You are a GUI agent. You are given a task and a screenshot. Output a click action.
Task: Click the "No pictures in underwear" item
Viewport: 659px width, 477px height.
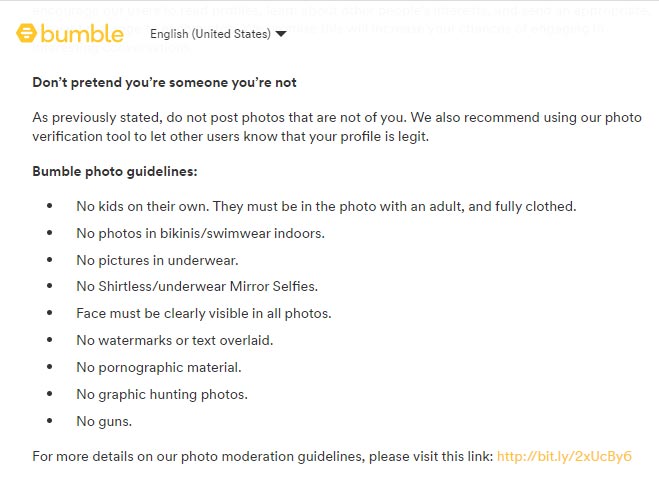(x=157, y=261)
